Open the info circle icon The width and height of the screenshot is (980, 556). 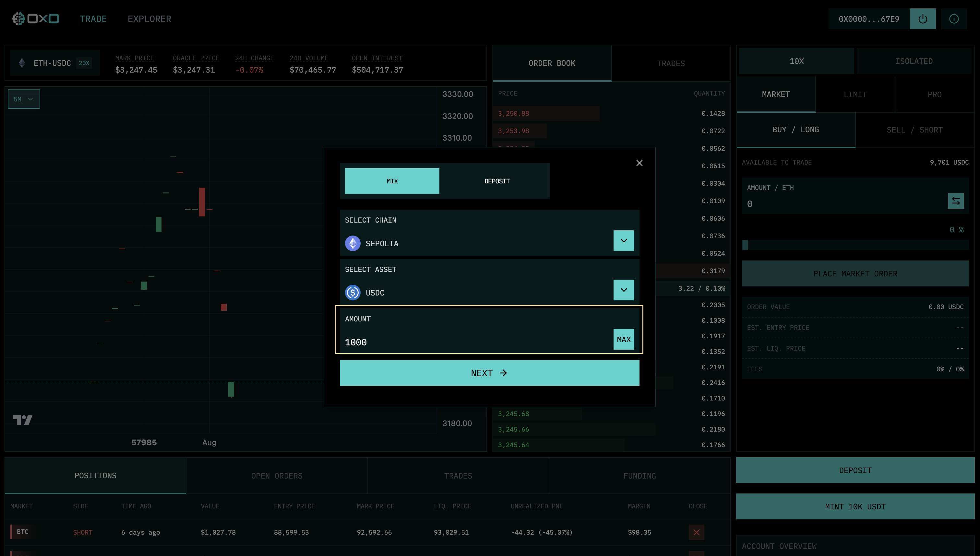[x=954, y=19]
